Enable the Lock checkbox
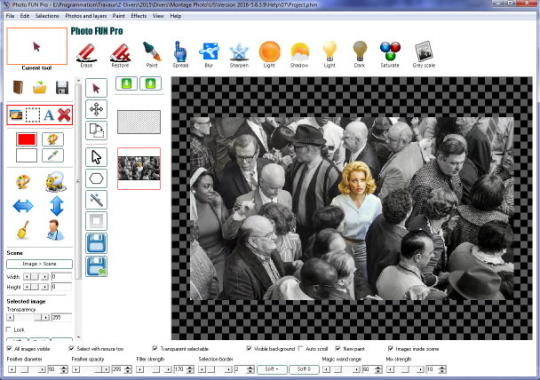 9,330
